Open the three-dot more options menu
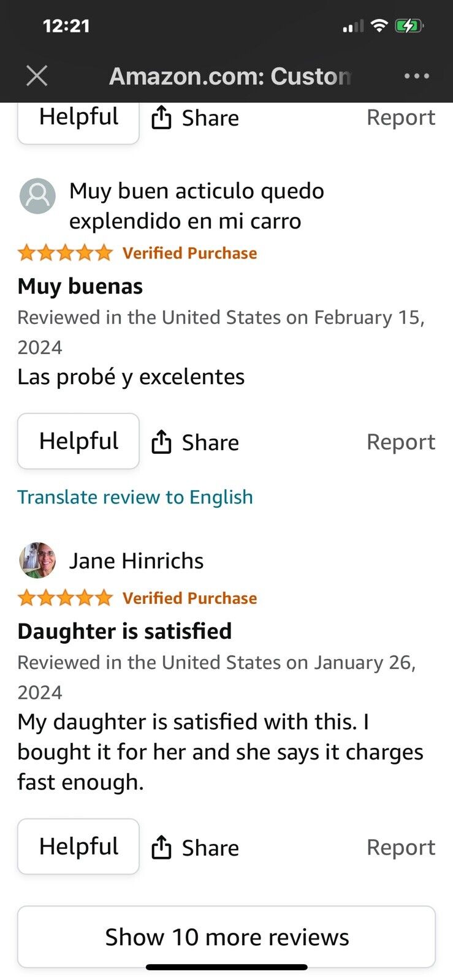453x980 pixels. (x=417, y=76)
